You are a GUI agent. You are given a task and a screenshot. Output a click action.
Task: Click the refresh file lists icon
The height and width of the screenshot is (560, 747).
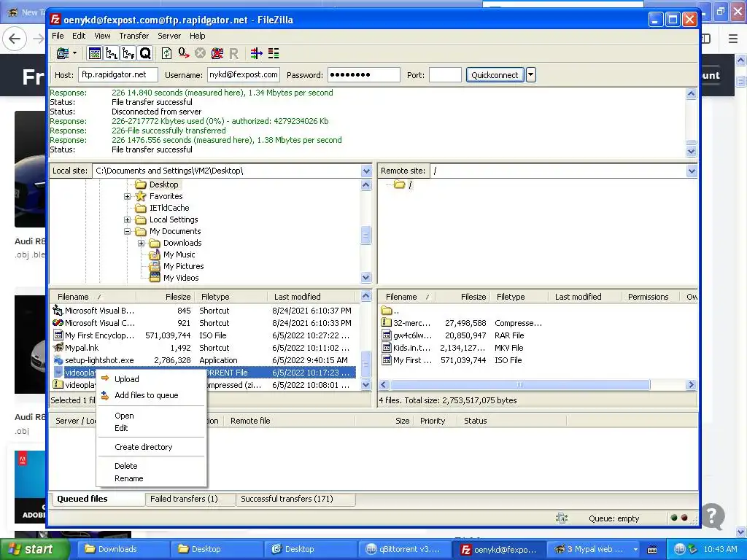tap(167, 53)
